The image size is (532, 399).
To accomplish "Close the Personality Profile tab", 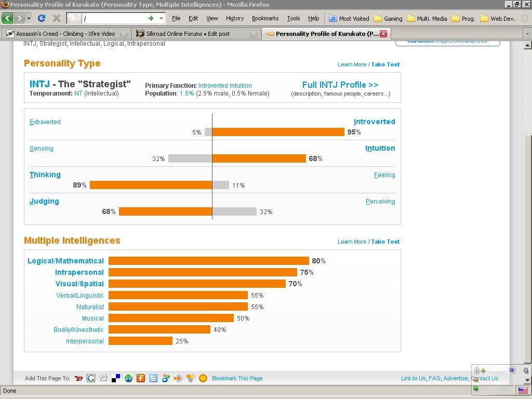I will (x=383, y=34).
